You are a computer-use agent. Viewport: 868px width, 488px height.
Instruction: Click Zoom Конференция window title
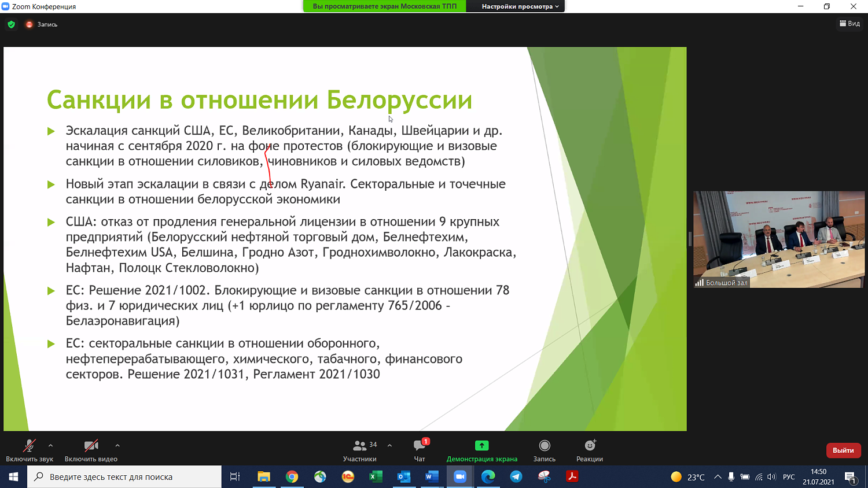(x=44, y=6)
